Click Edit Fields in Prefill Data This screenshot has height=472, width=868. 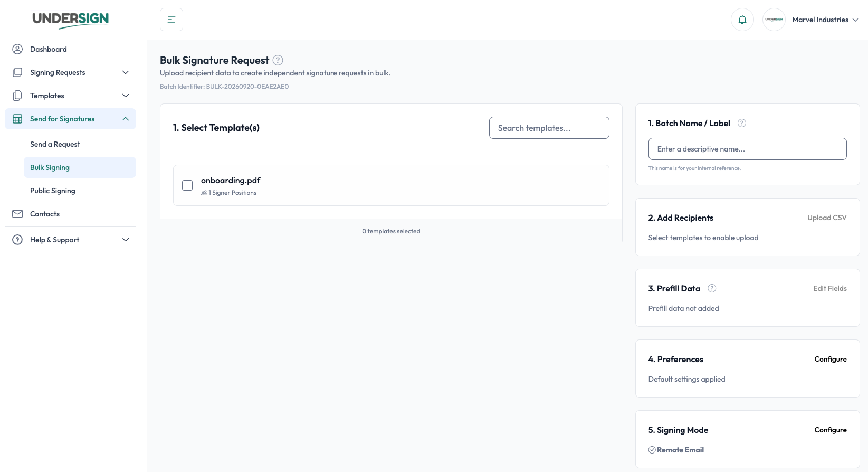coord(830,288)
